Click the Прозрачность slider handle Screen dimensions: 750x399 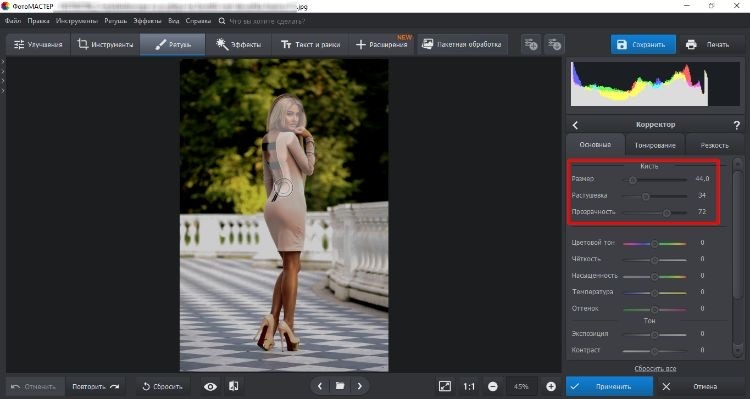tap(667, 213)
